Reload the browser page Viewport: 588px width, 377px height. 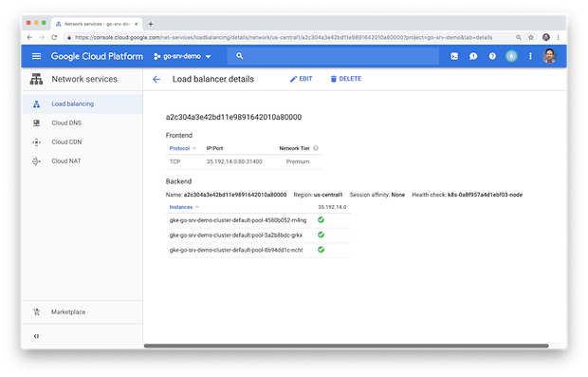click(54, 38)
